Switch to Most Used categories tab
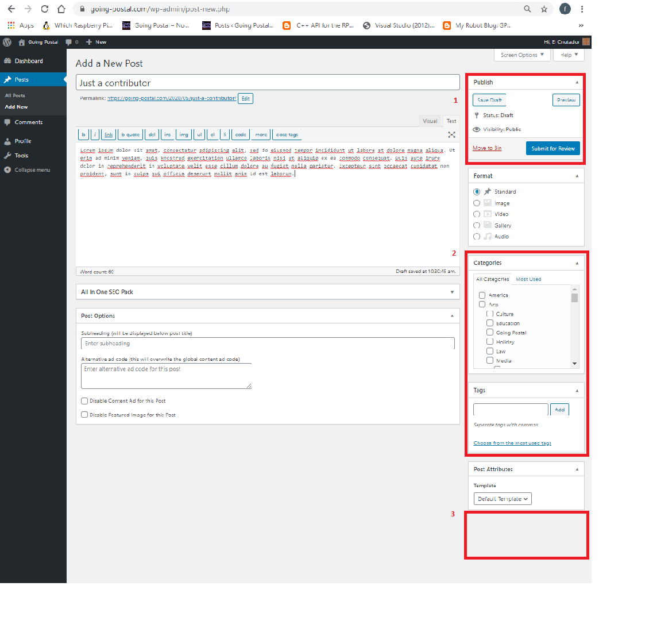The image size is (653, 644). tap(528, 279)
